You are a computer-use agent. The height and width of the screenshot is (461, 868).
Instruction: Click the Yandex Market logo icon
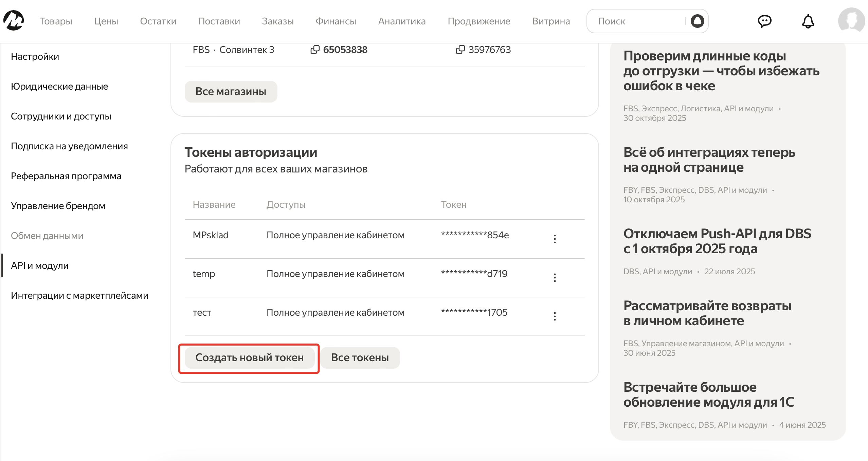coord(14,21)
